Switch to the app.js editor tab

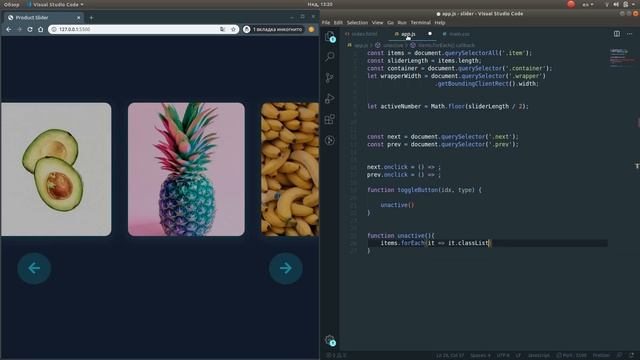point(407,34)
